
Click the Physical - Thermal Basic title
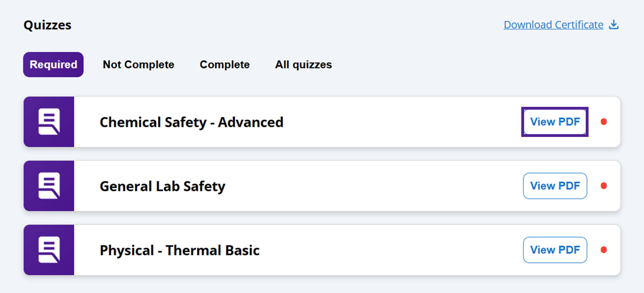point(180,250)
